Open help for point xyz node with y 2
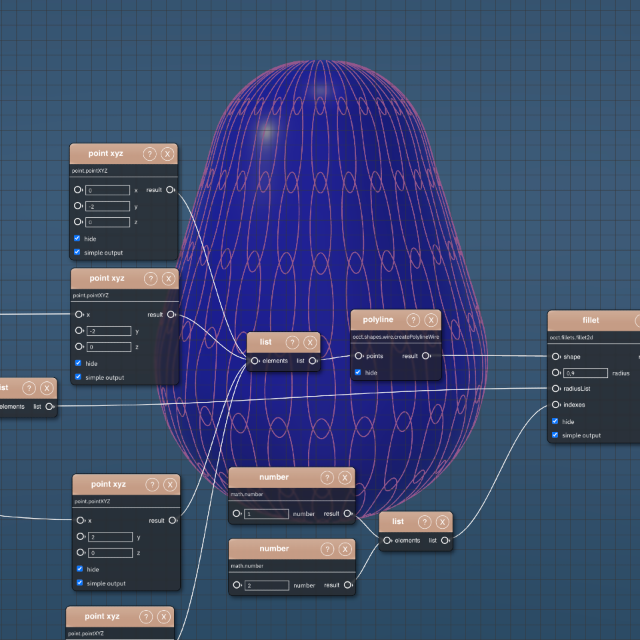Image resolution: width=640 pixels, height=640 pixels. (x=152, y=484)
